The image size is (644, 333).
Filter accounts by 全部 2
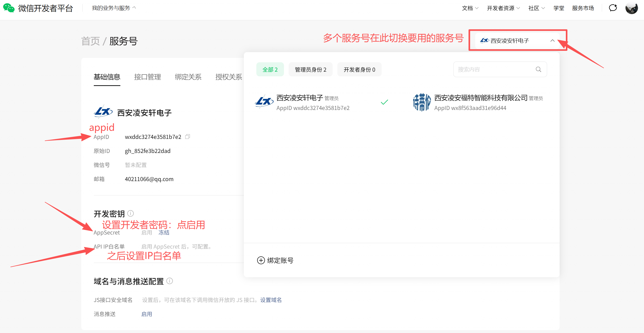coord(270,69)
